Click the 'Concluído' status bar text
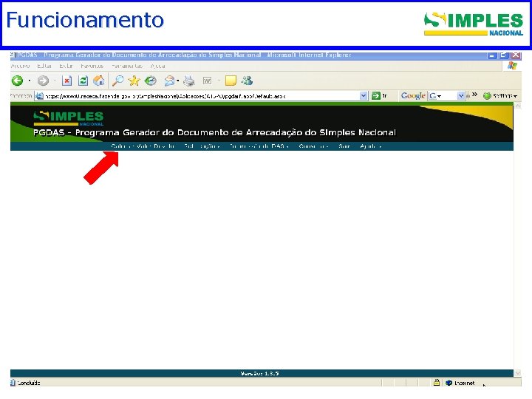Screen dimensions: 532x399 (29, 383)
